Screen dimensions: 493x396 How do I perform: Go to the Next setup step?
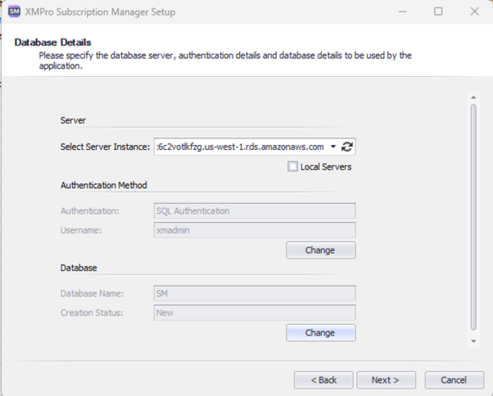(386, 380)
